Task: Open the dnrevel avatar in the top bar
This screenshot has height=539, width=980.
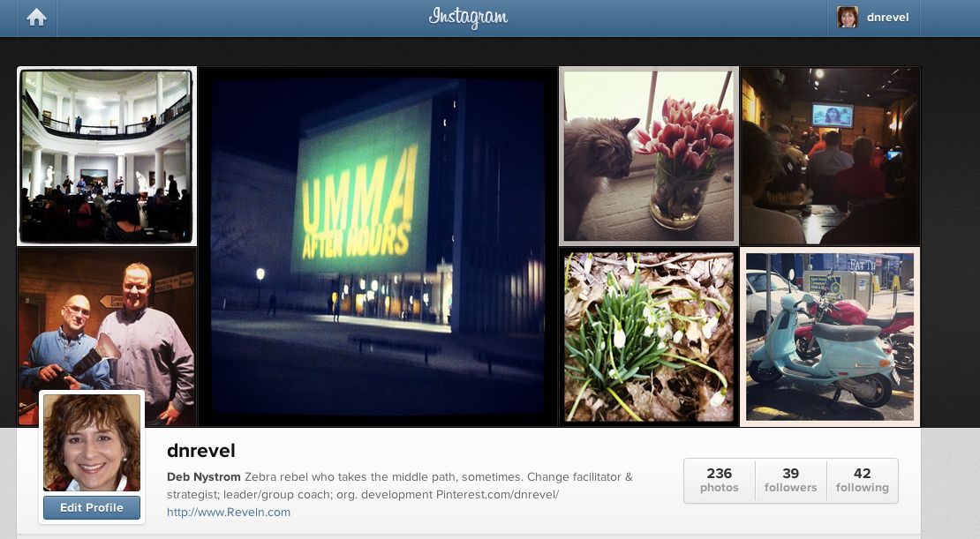Action: tap(848, 18)
